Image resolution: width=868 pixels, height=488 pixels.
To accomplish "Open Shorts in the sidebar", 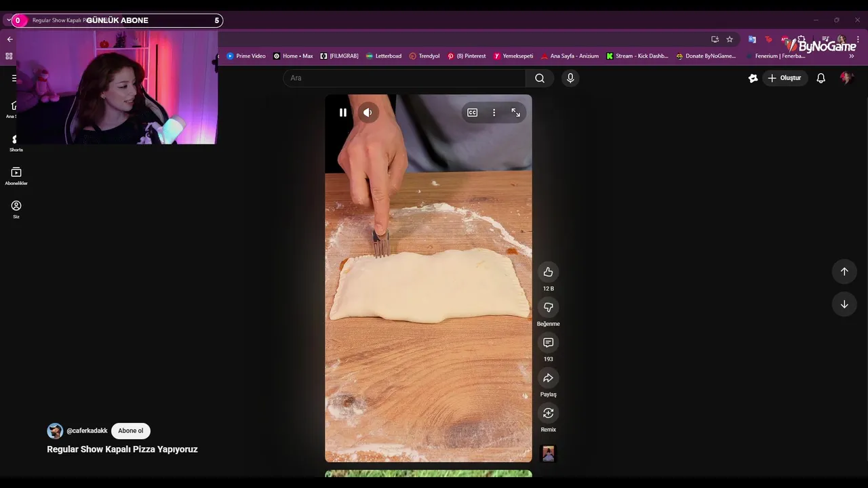I will [x=16, y=143].
